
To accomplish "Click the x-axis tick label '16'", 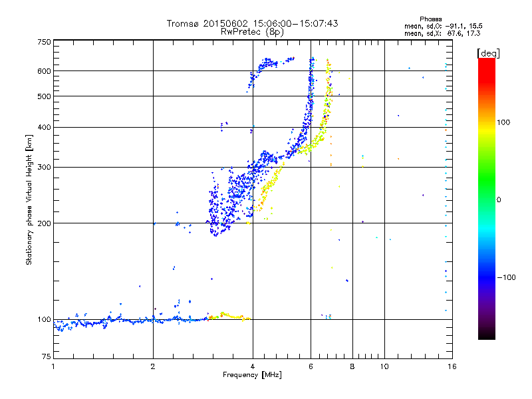I will [452, 366].
